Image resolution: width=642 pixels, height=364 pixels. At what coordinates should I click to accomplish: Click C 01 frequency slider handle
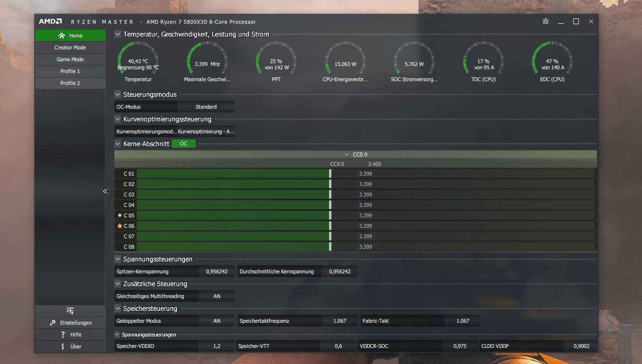click(x=330, y=174)
